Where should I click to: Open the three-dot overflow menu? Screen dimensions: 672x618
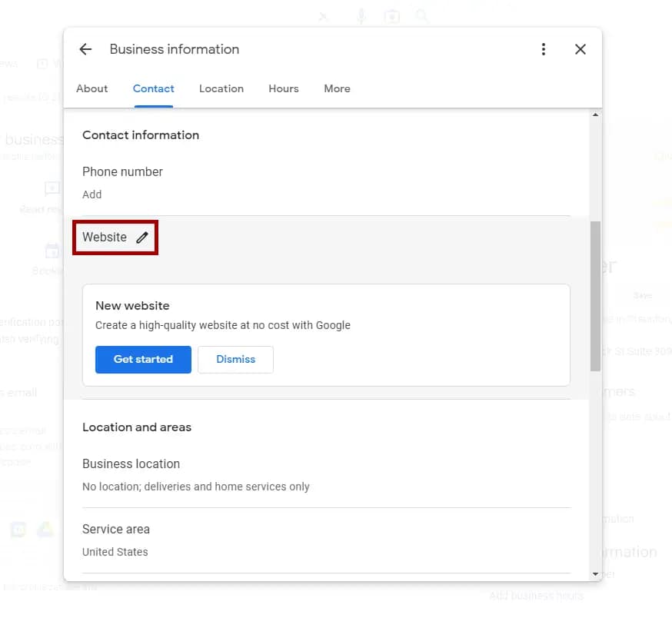point(544,48)
